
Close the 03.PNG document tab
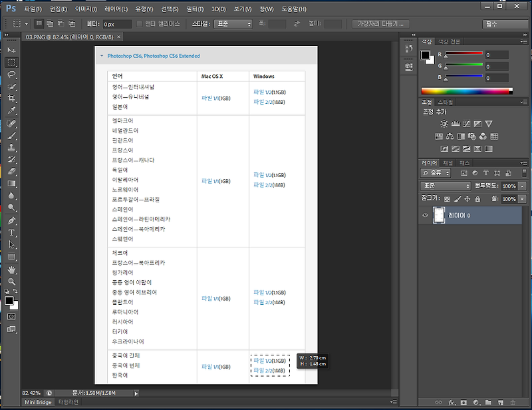[x=119, y=37]
